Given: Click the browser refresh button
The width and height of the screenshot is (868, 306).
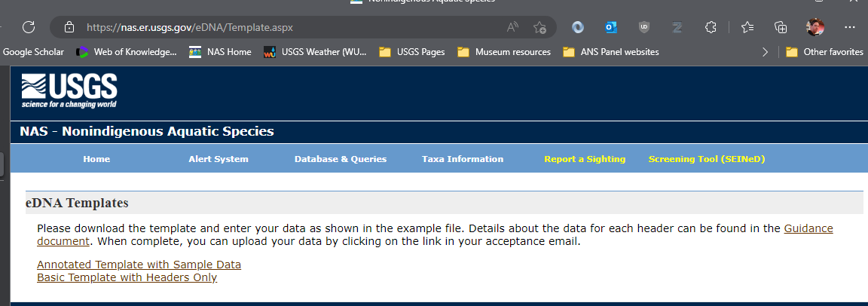Looking at the screenshot, I should pyautogui.click(x=29, y=26).
